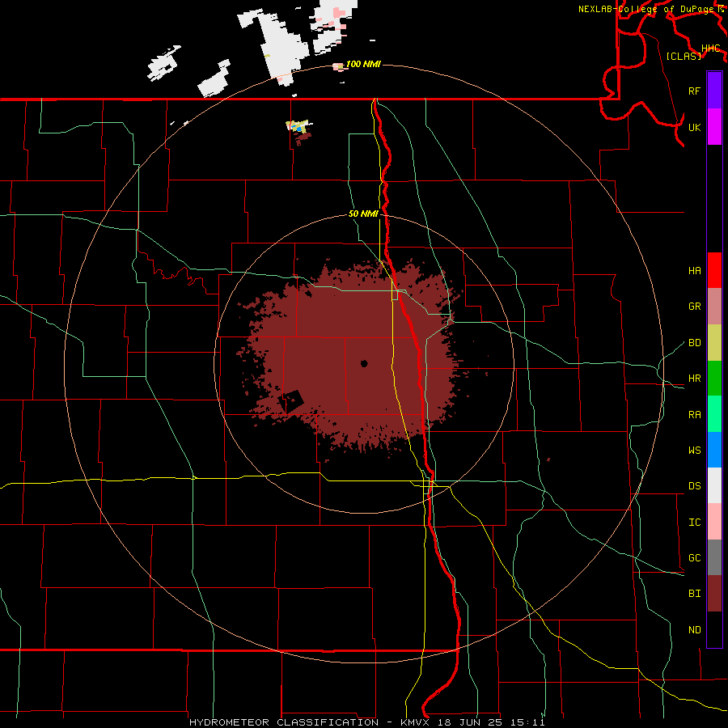Select the BI brown legend swatch
This screenshot has height=728, width=728.
[714, 594]
